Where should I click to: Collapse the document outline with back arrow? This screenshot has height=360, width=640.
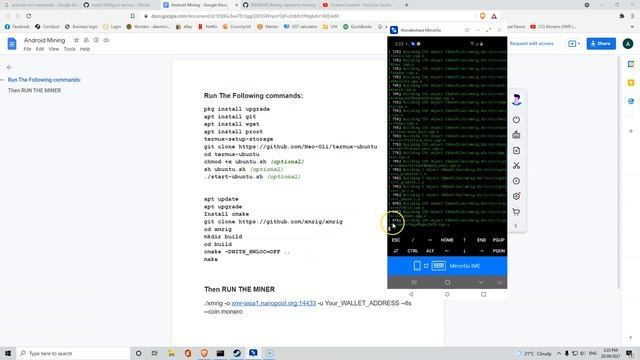click(9, 67)
